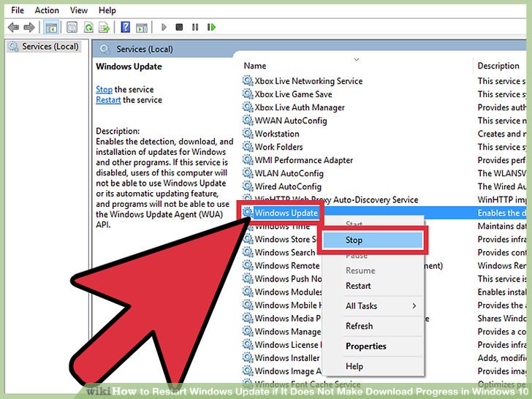Choose Restart in the context menu

pyautogui.click(x=358, y=286)
